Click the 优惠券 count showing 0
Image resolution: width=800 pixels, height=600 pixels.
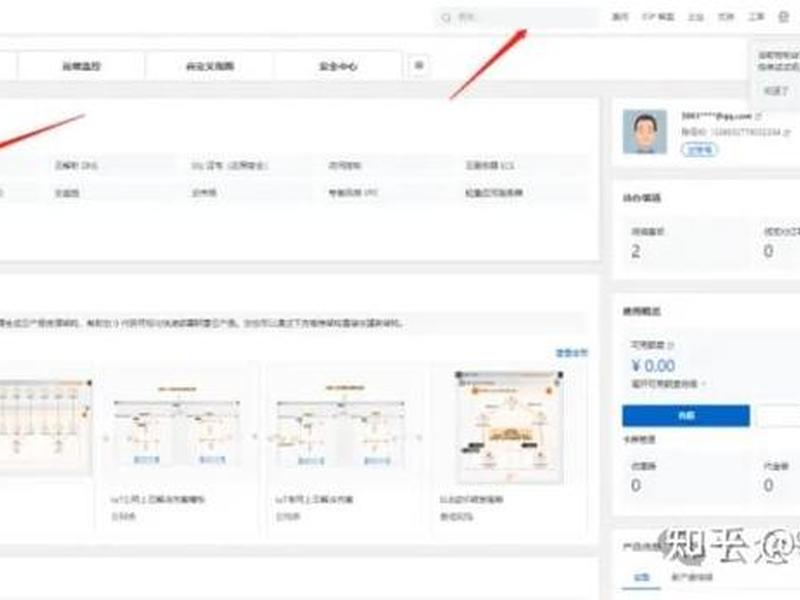[636, 485]
